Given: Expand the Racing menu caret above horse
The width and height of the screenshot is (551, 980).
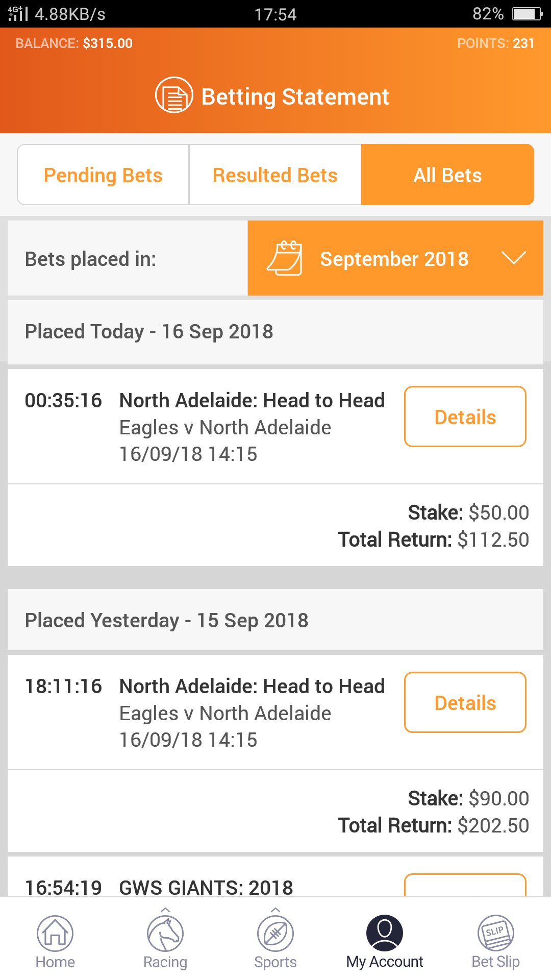Looking at the screenshot, I should click(x=165, y=910).
